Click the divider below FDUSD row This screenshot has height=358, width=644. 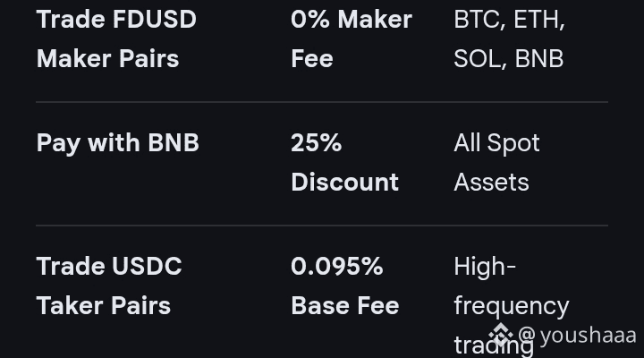pyautogui.click(x=322, y=101)
